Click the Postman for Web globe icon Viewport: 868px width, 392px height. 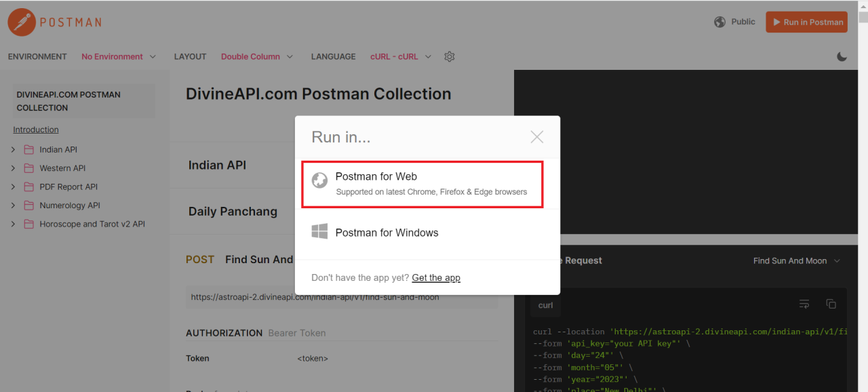tap(319, 180)
